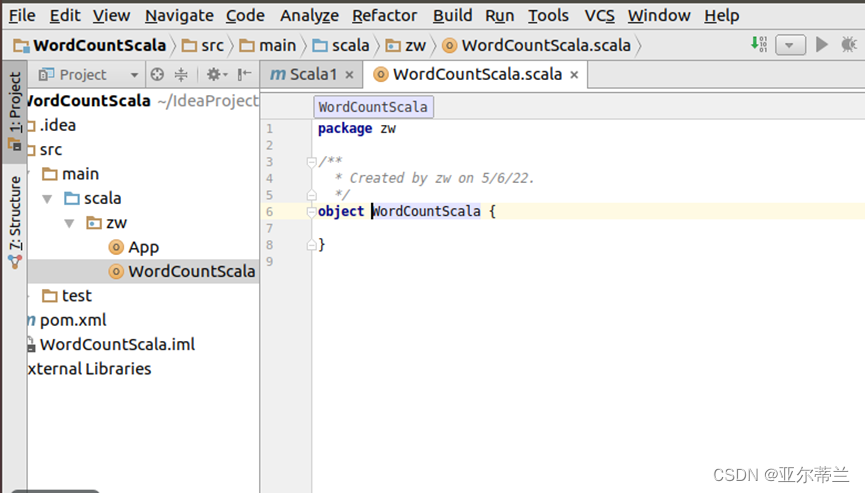Viewport: 865px width, 493px height.
Task: Open the run configuration dropdown
Action: [790, 45]
